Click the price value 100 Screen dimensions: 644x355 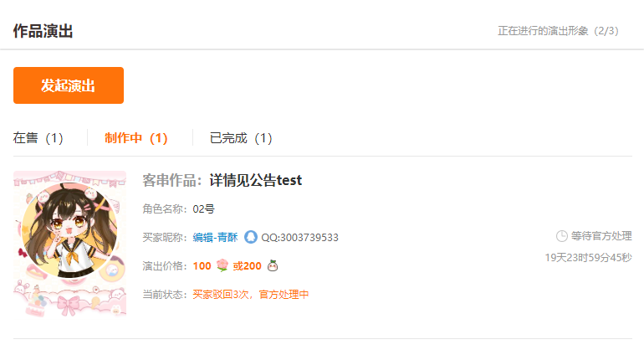tap(202, 266)
